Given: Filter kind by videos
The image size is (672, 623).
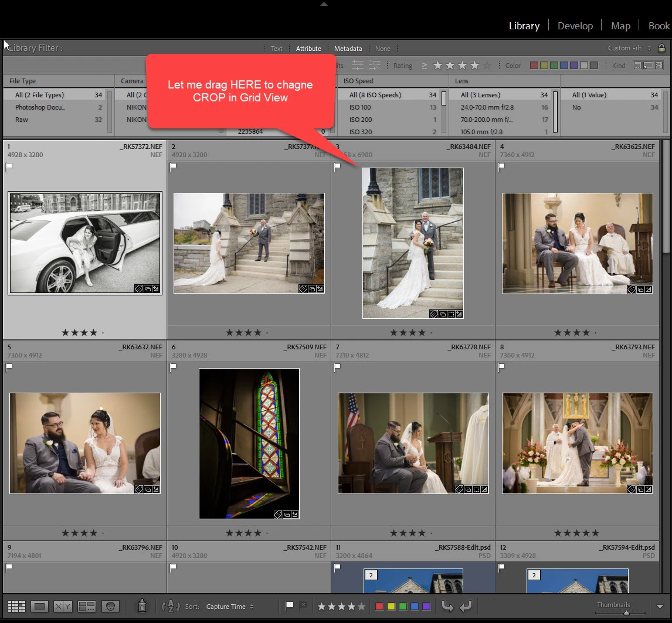Looking at the screenshot, I should [659, 65].
